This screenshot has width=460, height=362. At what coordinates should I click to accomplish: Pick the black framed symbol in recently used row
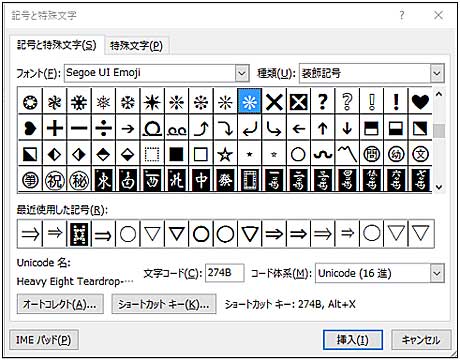click(79, 234)
